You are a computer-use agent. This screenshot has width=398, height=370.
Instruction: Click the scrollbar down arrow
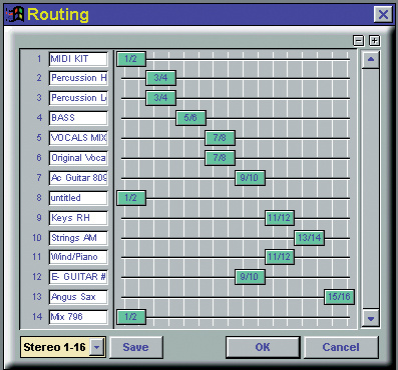tap(371, 319)
